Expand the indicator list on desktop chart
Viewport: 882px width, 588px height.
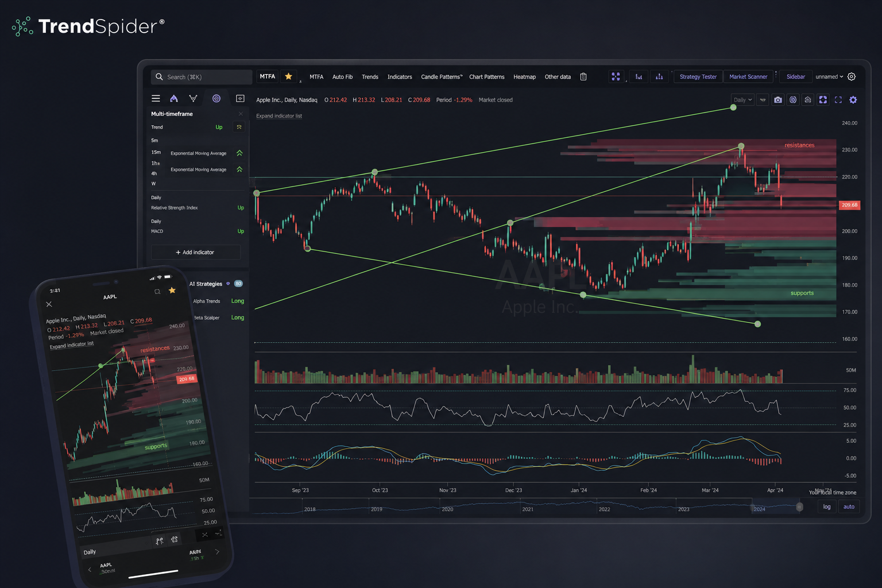[279, 116]
